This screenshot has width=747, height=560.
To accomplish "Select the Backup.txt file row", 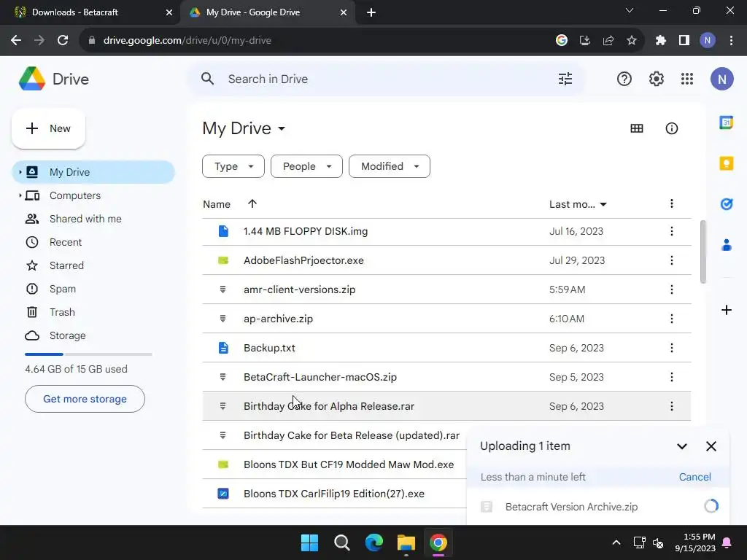I will click(x=447, y=348).
